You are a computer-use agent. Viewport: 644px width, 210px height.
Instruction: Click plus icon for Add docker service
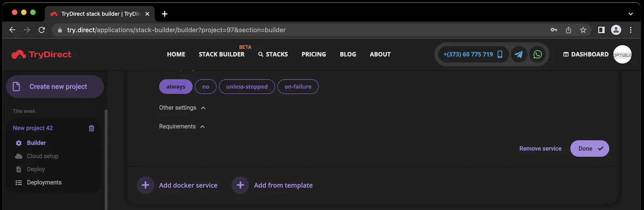145,185
